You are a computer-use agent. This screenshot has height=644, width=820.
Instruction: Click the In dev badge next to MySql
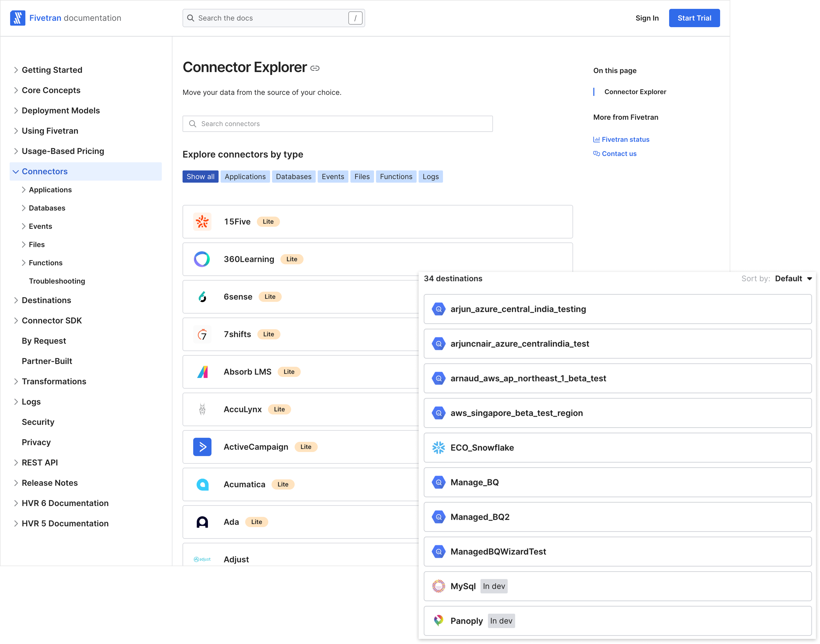click(x=494, y=587)
